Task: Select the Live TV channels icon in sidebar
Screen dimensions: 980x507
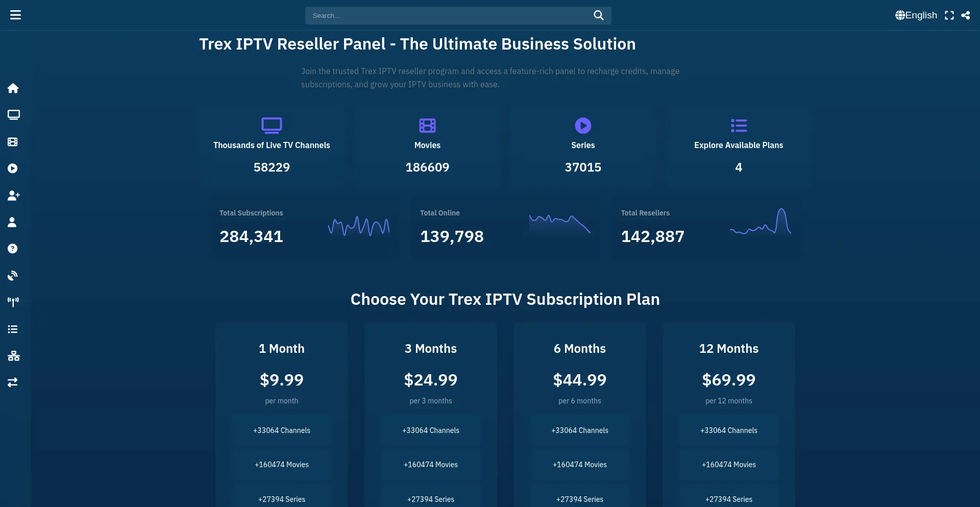Action: click(13, 115)
